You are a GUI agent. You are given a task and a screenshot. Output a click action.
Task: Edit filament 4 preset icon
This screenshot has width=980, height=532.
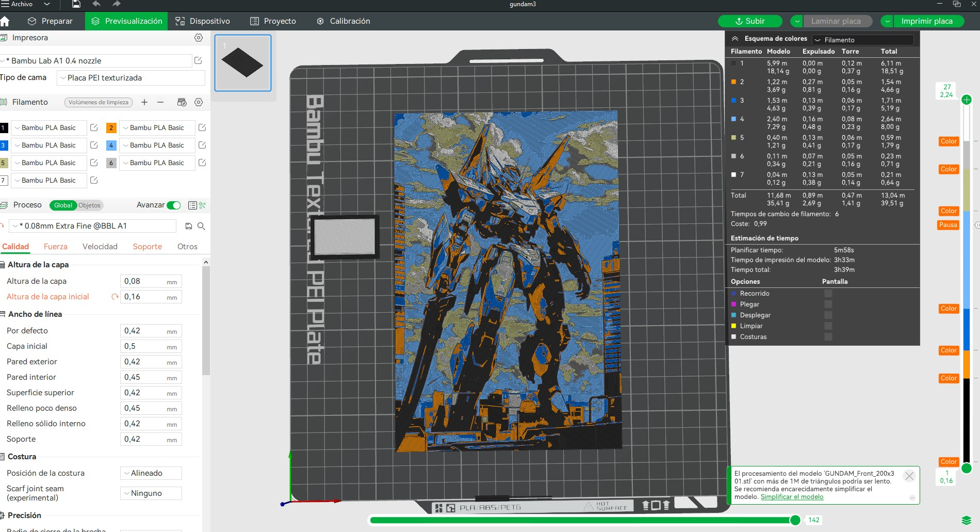(x=202, y=145)
